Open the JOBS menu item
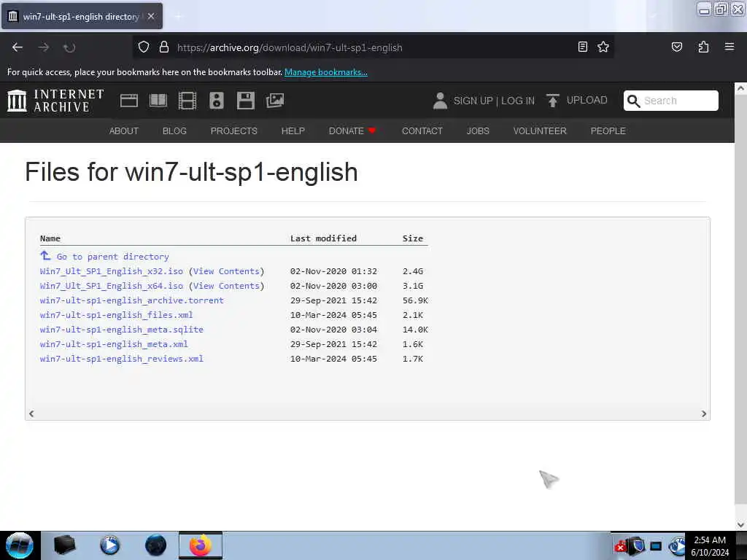The image size is (747, 560). tap(478, 131)
